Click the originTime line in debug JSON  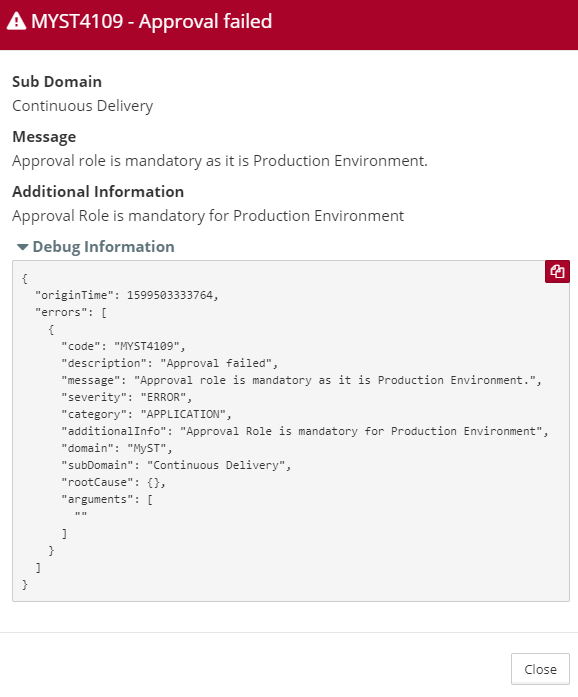pyautogui.click(x=127, y=295)
